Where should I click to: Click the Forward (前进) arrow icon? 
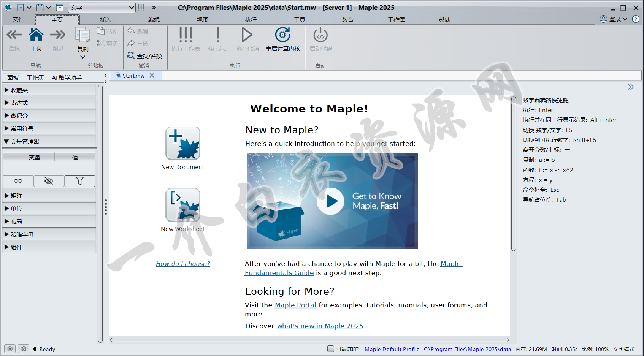[58, 35]
